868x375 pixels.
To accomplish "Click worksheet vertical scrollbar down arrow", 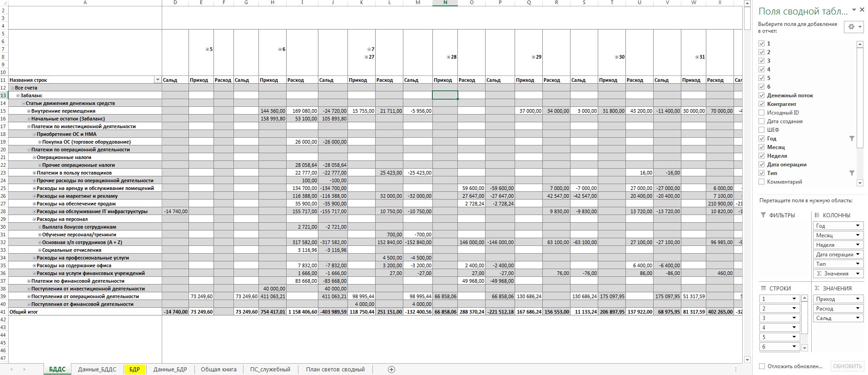I will click(x=748, y=360).
